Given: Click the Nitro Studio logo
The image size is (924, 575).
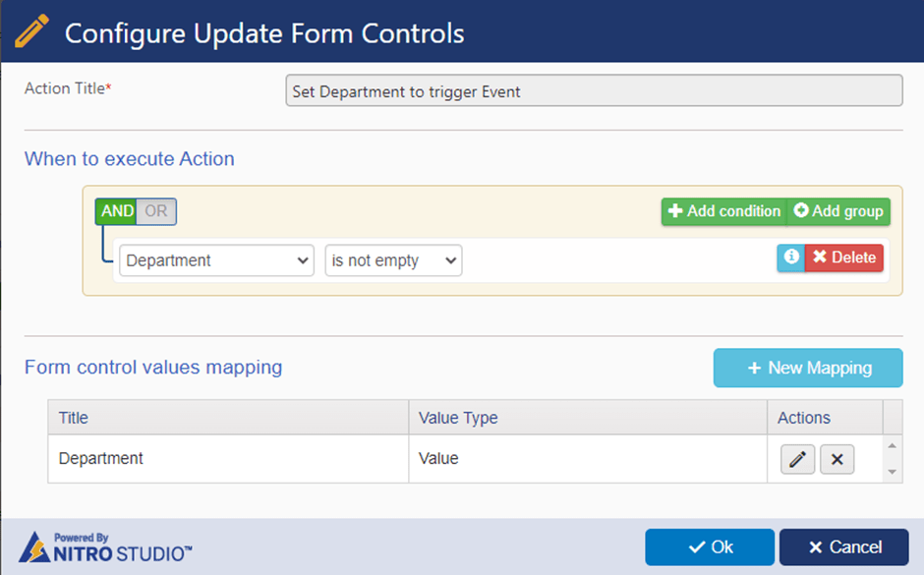Looking at the screenshot, I should coord(105,547).
